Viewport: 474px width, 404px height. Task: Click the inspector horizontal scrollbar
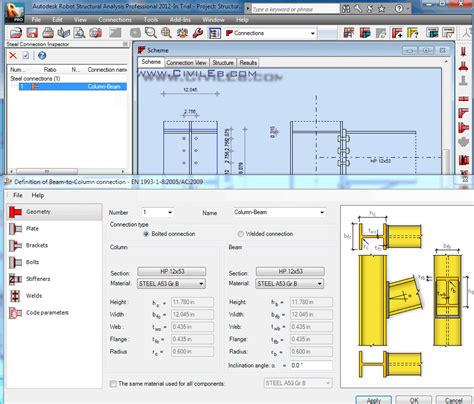coord(47,171)
